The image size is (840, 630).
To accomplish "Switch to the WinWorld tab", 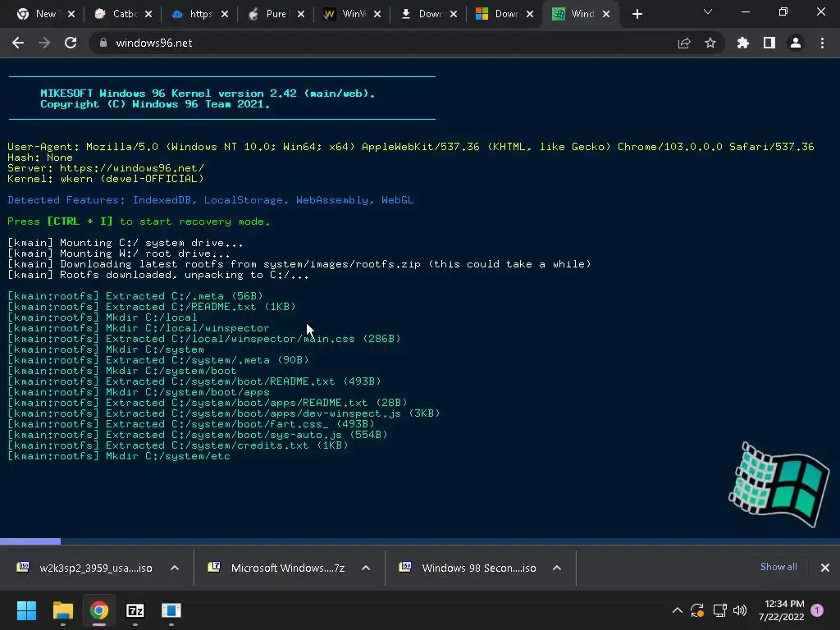I will pyautogui.click(x=351, y=14).
